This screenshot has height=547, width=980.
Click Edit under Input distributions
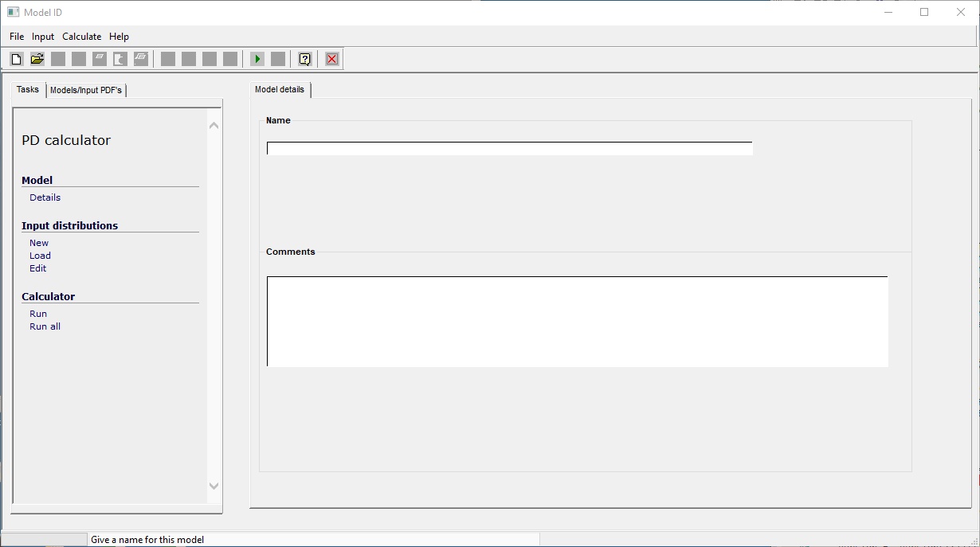coord(38,268)
